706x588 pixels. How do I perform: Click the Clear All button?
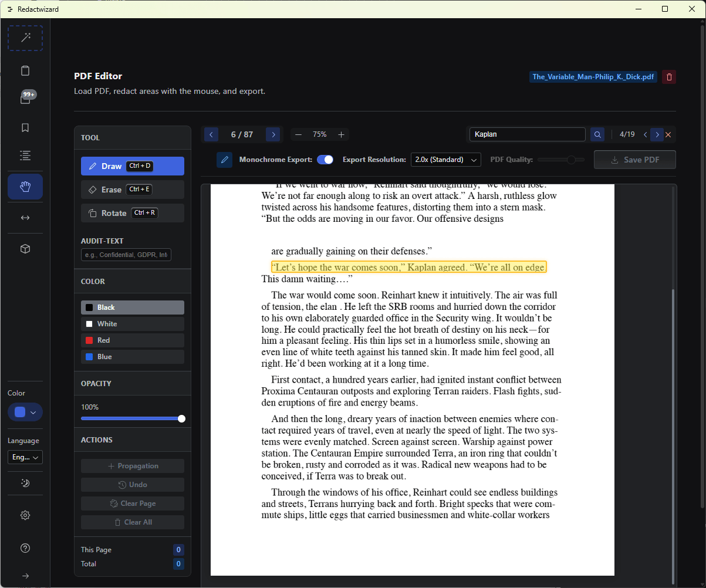[x=133, y=522]
